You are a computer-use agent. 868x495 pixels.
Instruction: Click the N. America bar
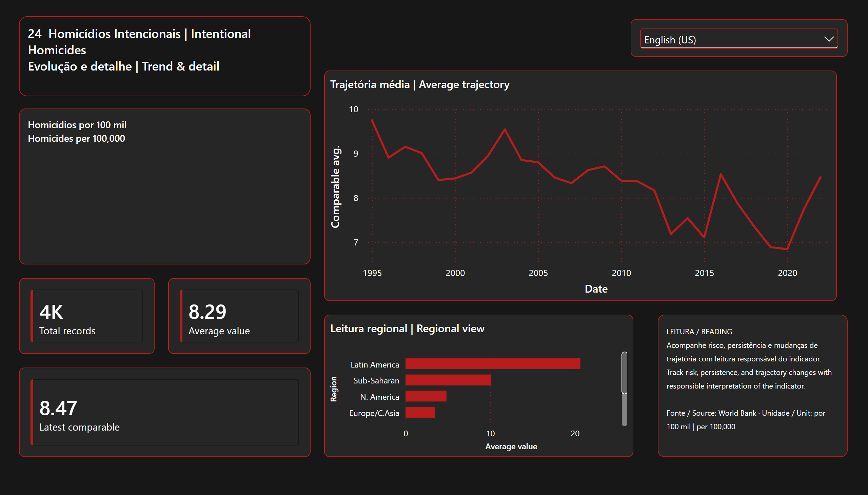(x=426, y=396)
